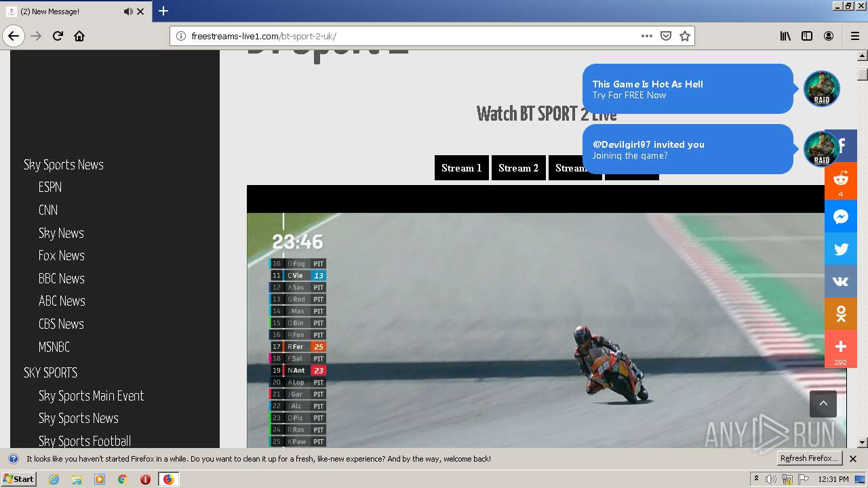Click the Firefox taskbar button
The width and height of the screenshot is (868, 488).
(x=168, y=479)
